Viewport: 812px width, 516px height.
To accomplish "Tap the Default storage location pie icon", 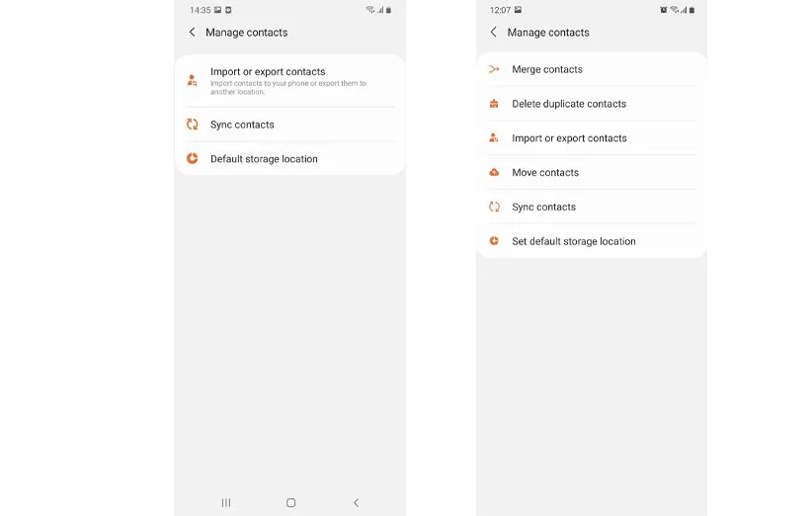I will tap(192, 158).
